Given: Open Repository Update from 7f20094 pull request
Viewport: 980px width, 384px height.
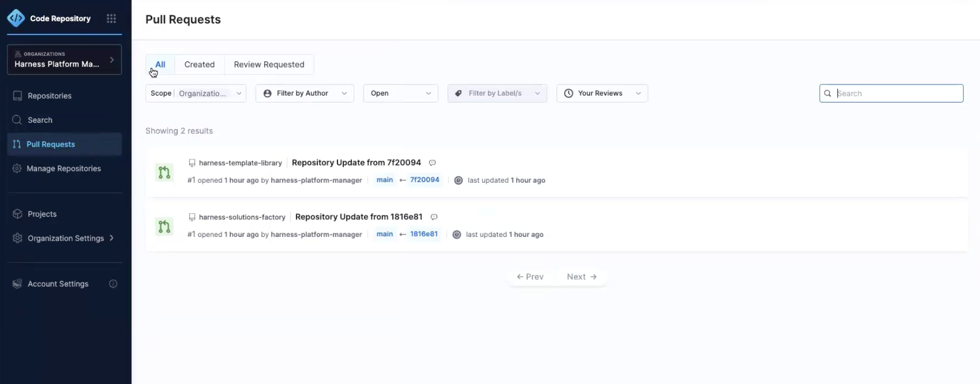Looking at the screenshot, I should click(x=356, y=163).
